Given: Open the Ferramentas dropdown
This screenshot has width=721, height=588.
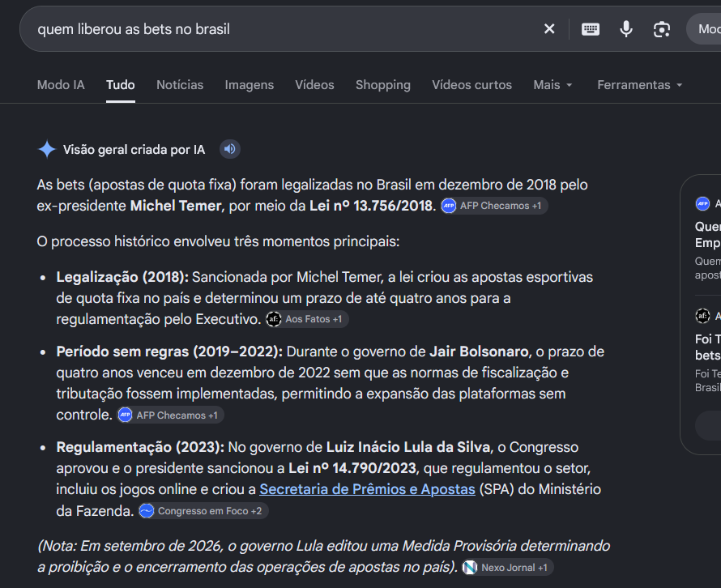Looking at the screenshot, I should (640, 85).
